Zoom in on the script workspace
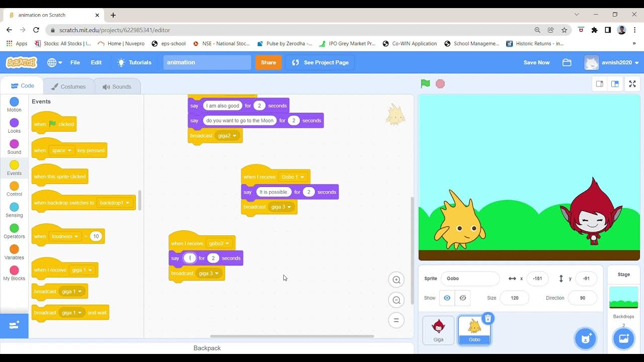Screen dimensions: 644x362 coord(396,280)
